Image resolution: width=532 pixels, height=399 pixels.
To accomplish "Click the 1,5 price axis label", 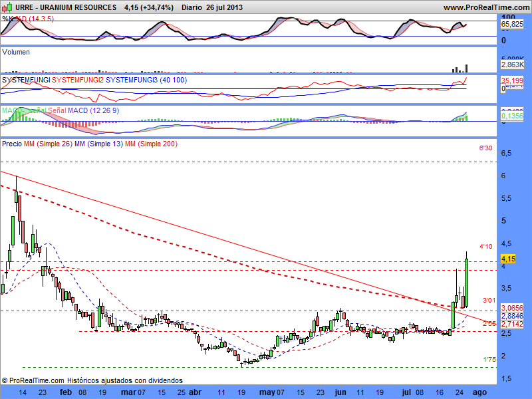I will point(506,379).
